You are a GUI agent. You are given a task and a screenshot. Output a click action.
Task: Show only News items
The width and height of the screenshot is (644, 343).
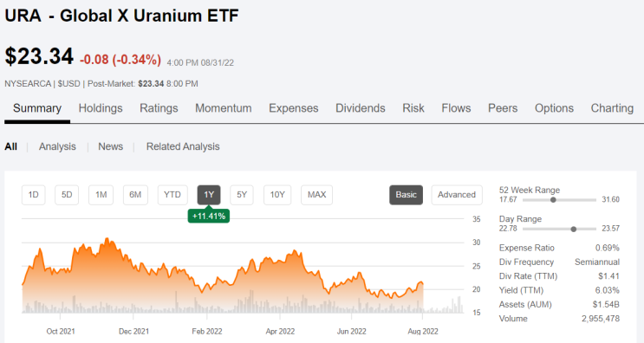110,146
